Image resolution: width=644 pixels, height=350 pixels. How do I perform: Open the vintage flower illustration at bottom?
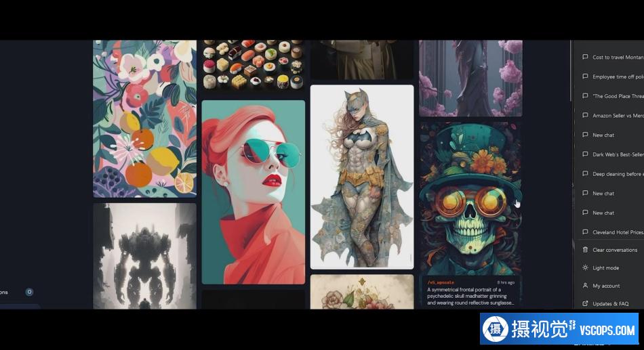click(x=362, y=292)
